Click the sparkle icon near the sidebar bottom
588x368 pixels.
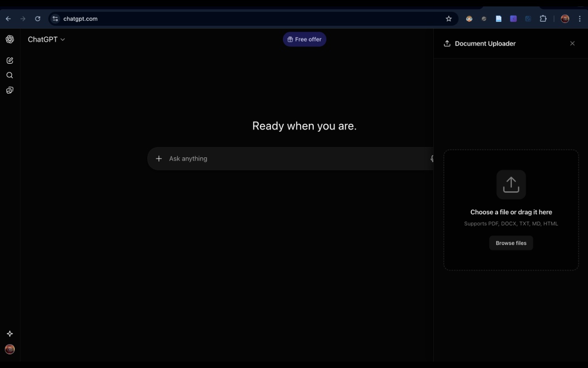point(10,334)
